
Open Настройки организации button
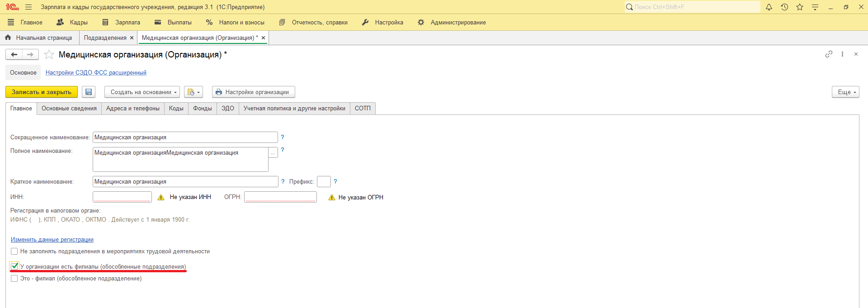(254, 92)
